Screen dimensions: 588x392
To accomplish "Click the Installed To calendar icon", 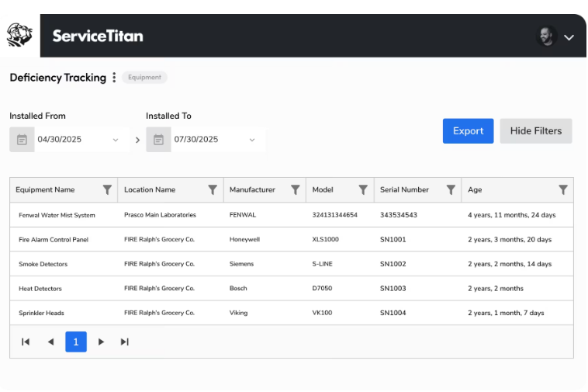I will 158,140.
